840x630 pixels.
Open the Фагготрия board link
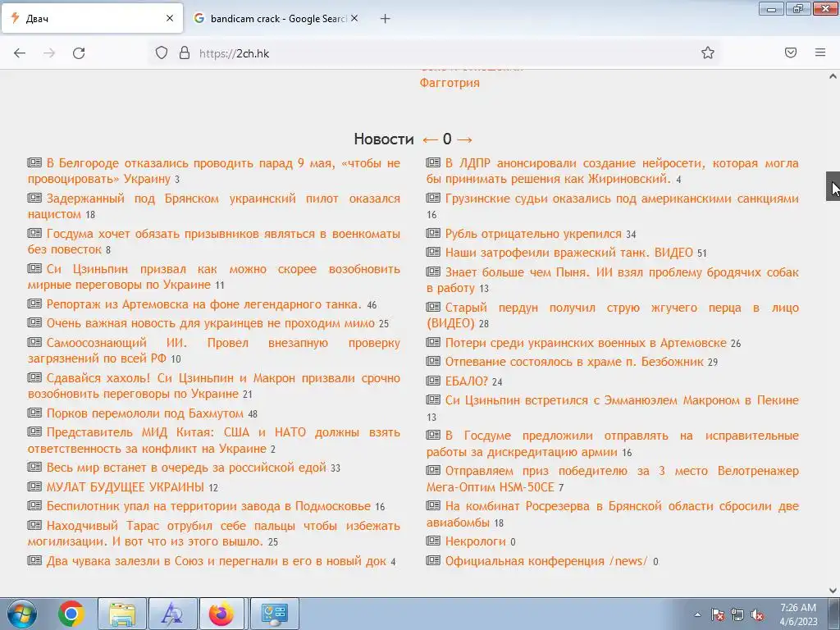(450, 83)
